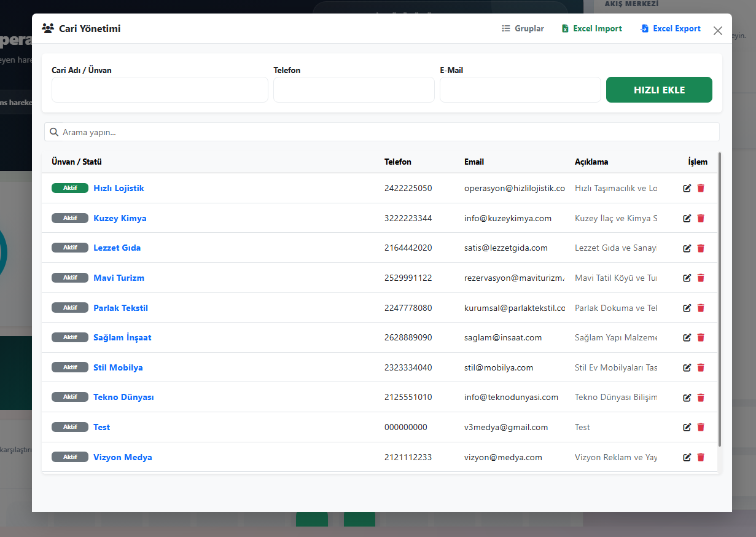Toggle Aktif badge for Stil Mobilya
The height and width of the screenshot is (537, 756).
(70, 367)
